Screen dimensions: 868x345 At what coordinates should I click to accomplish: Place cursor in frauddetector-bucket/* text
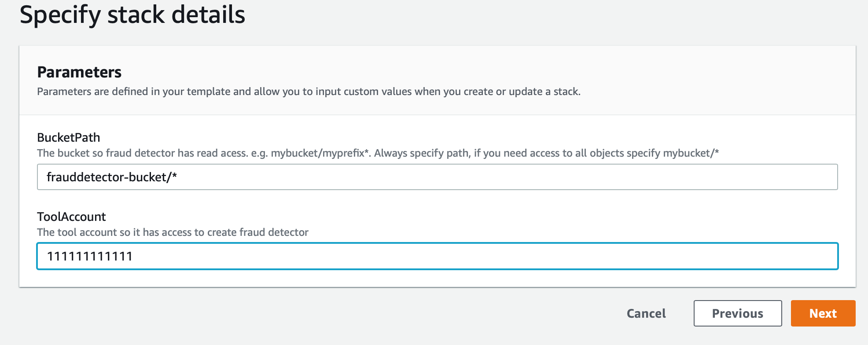112,177
